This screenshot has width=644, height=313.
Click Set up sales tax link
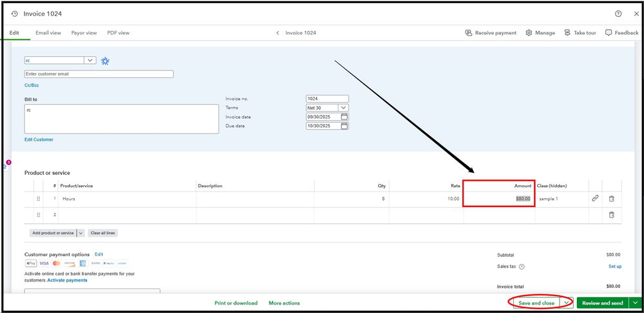615,267
